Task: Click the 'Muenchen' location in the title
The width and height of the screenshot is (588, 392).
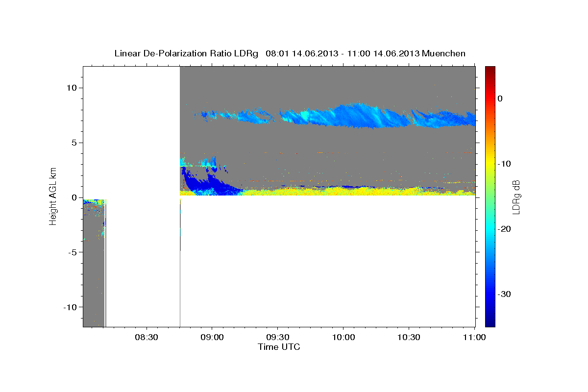Action: point(444,53)
